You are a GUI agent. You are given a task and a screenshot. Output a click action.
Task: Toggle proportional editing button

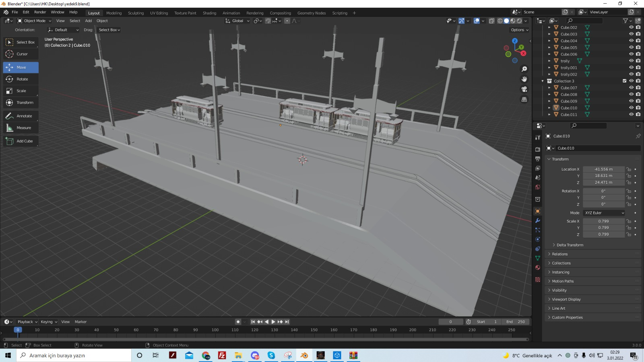[287, 21]
